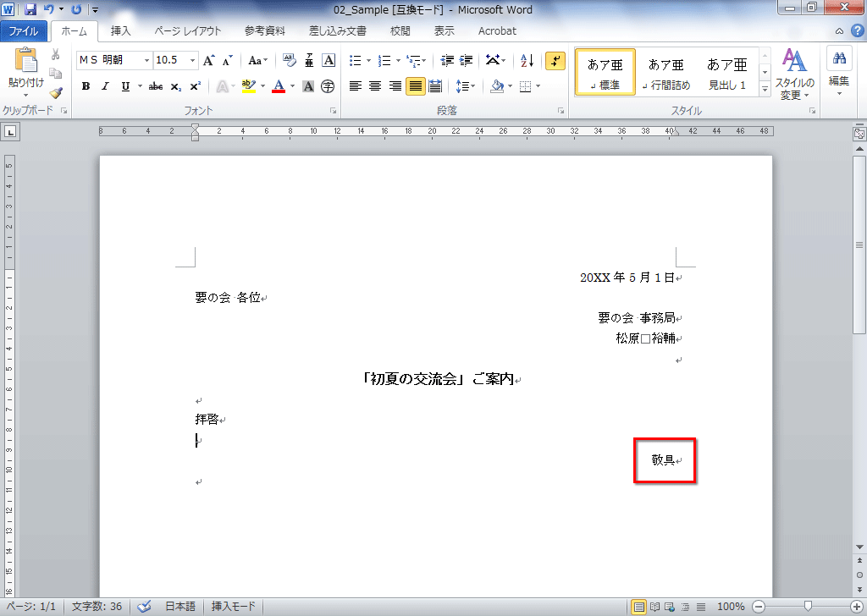Open the 編集 group button
The image size is (867, 616).
coord(839,71)
